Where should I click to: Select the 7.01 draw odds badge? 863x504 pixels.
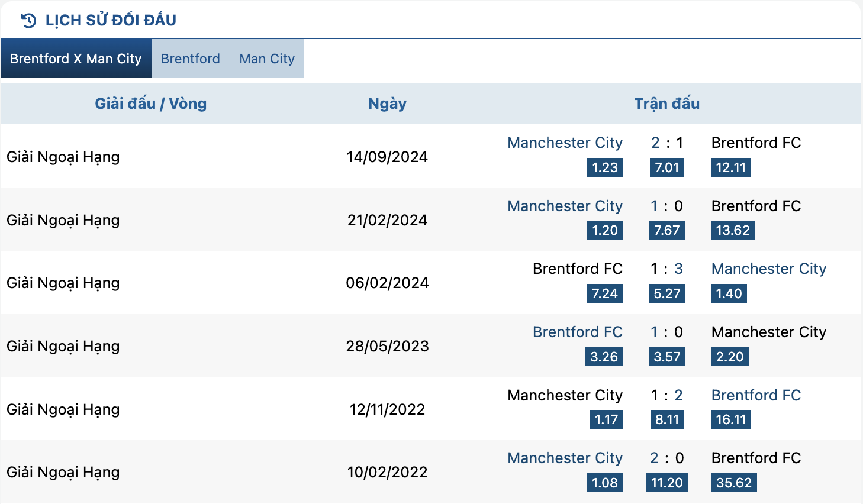[666, 167]
